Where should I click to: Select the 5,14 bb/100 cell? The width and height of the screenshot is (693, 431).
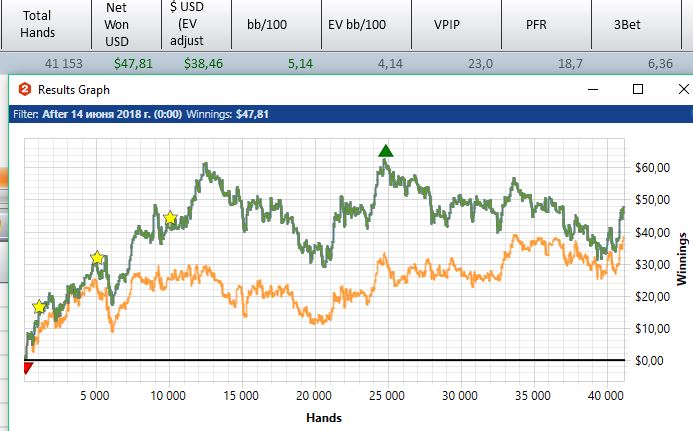pos(301,64)
